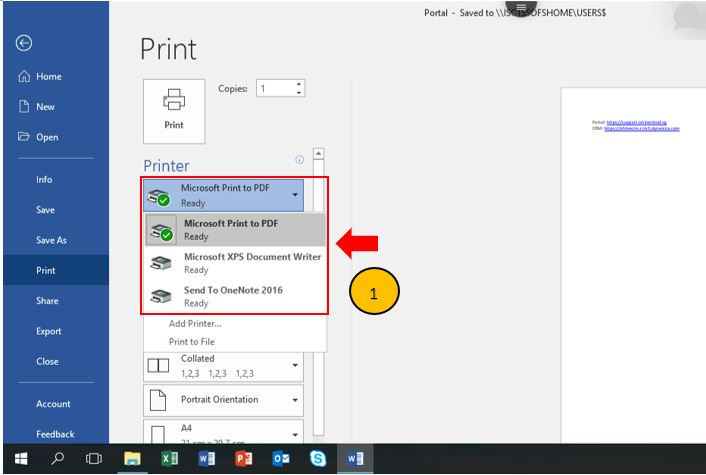Launch Excel from the taskbar
Screen dimensions: 706x475
point(169,459)
